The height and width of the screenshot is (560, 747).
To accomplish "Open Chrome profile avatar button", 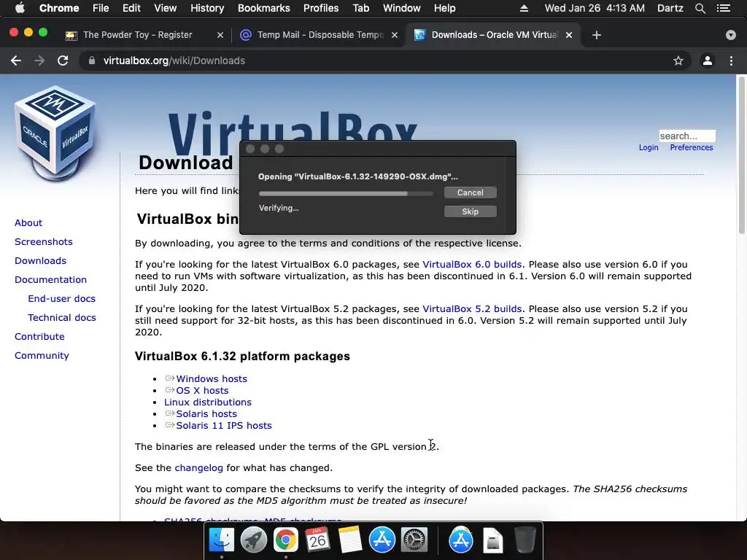I will (x=708, y=61).
